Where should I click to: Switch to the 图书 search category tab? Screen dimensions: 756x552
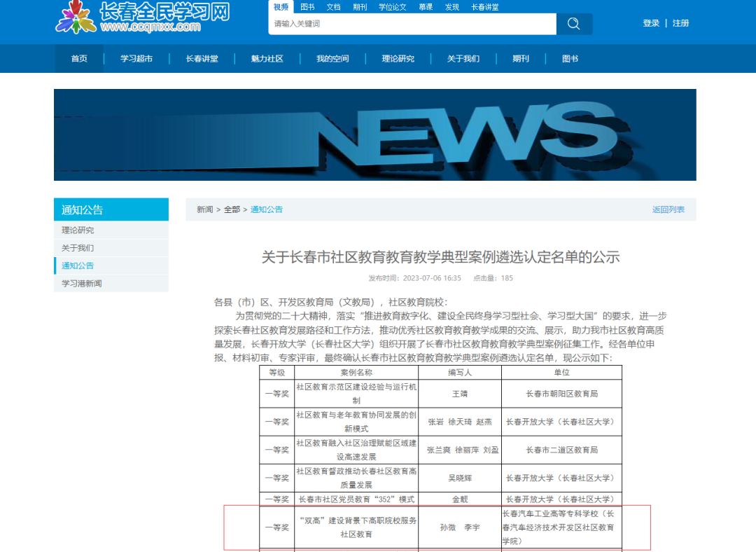point(307,6)
